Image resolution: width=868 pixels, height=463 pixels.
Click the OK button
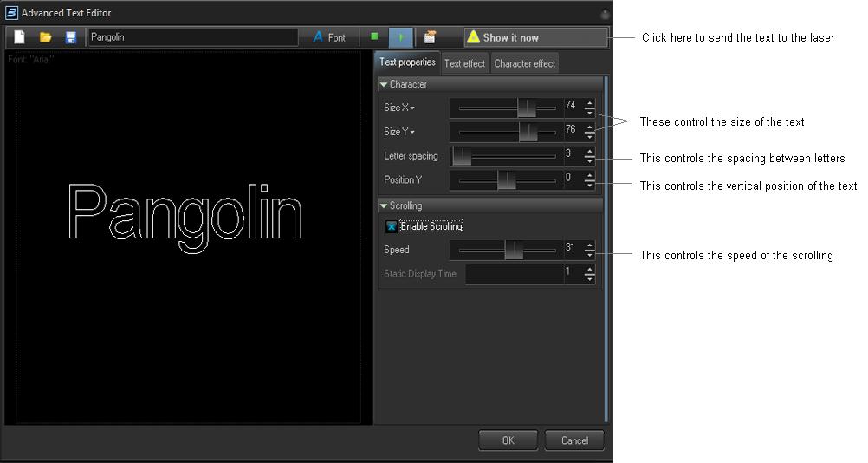508,440
